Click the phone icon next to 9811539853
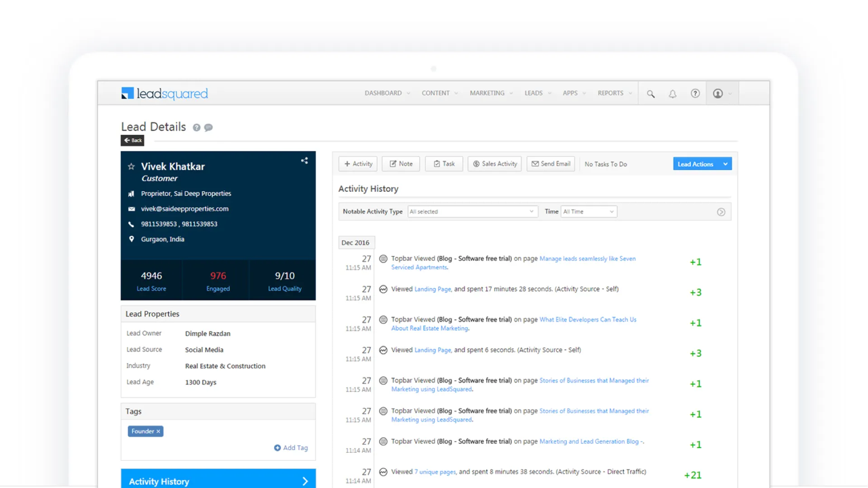868x488 pixels. (x=132, y=224)
